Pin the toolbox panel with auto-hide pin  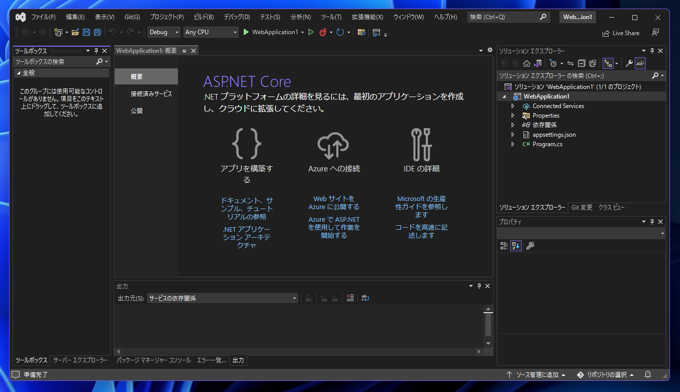coord(96,51)
